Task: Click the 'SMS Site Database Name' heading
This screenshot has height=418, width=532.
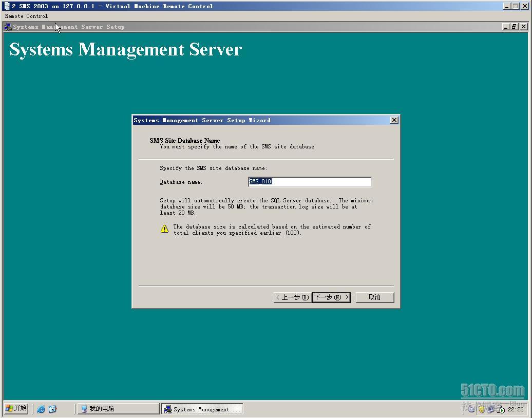Action: [184, 141]
